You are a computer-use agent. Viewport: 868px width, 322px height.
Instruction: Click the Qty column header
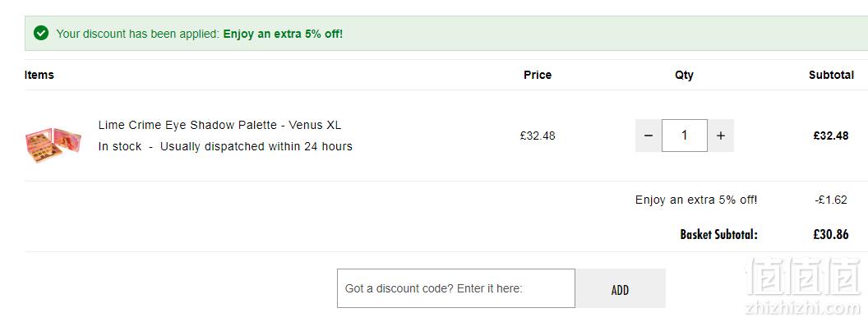684,76
